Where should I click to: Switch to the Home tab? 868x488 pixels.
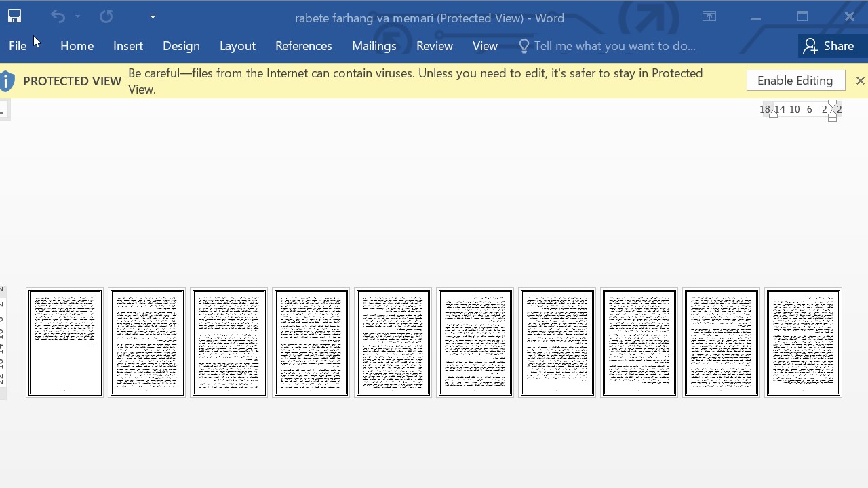coord(77,46)
